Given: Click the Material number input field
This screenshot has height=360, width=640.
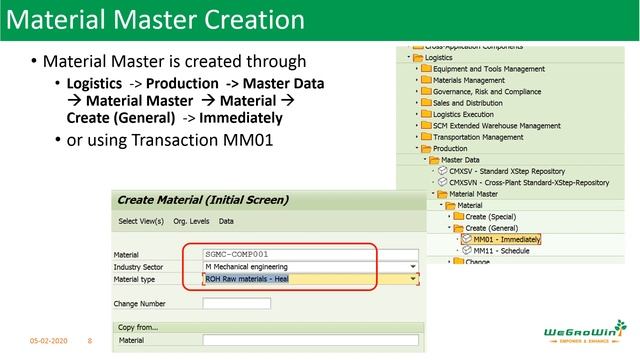Looking at the screenshot, I should pyautogui.click(x=310, y=254).
